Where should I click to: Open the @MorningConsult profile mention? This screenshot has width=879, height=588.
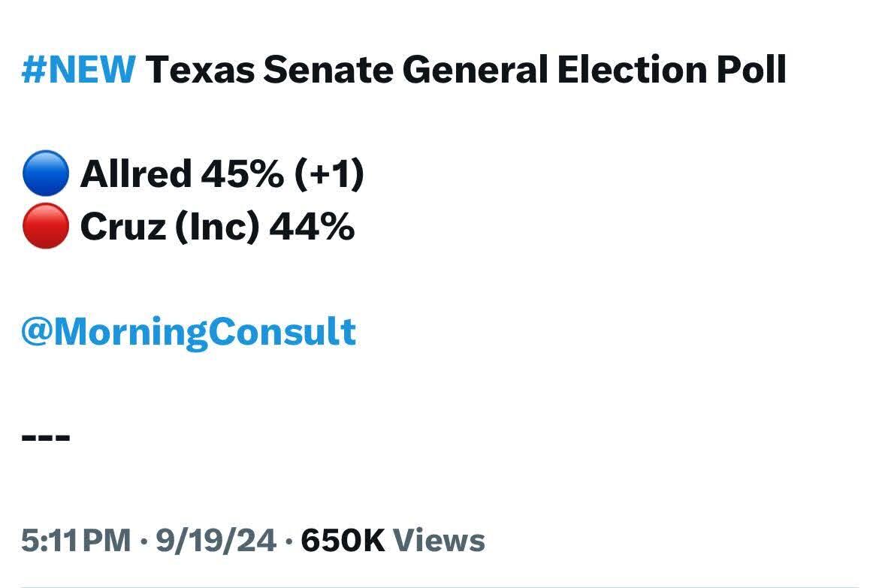coord(188,331)
